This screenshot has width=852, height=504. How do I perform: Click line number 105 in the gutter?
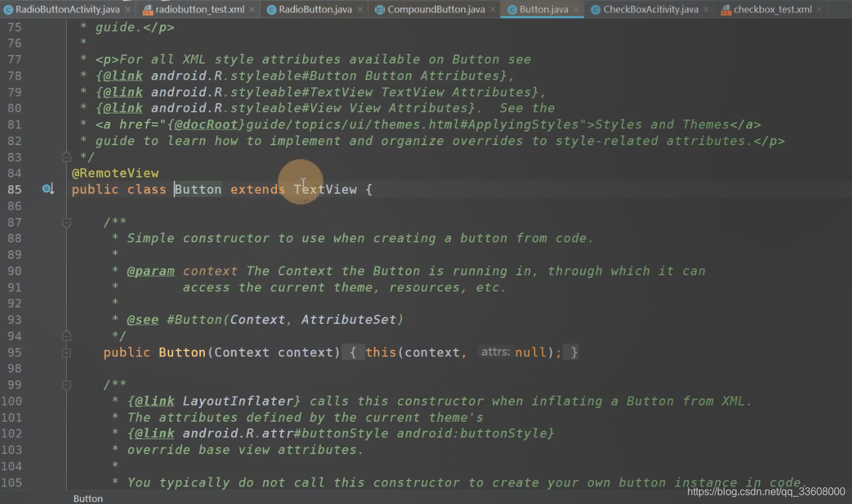12,483
